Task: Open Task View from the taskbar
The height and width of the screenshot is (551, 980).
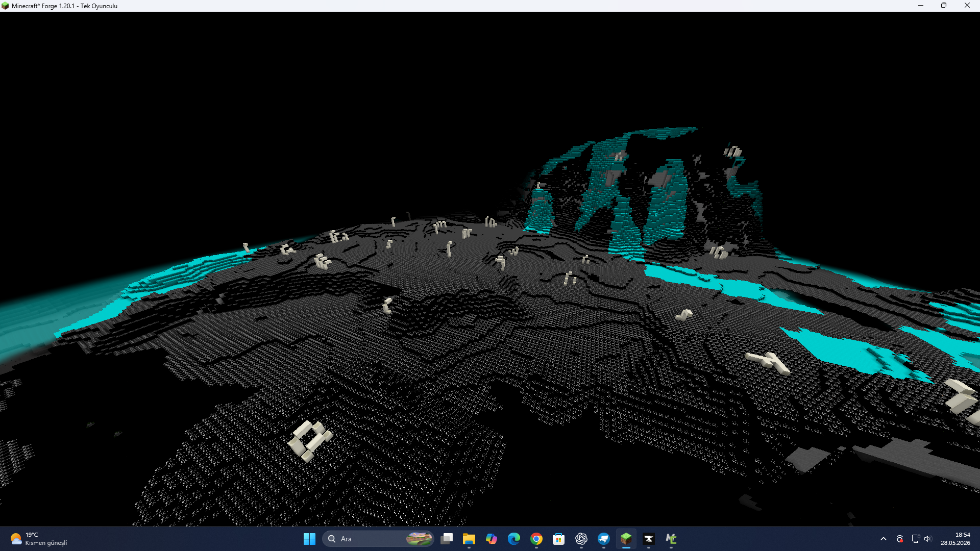Action: pyautogui.click(x=447, y=539)
